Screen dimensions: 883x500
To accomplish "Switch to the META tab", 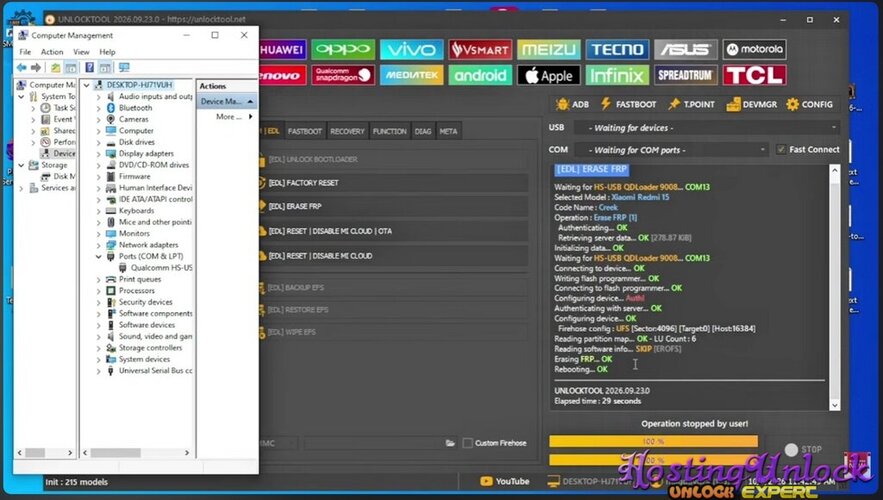I will [448, 131].
